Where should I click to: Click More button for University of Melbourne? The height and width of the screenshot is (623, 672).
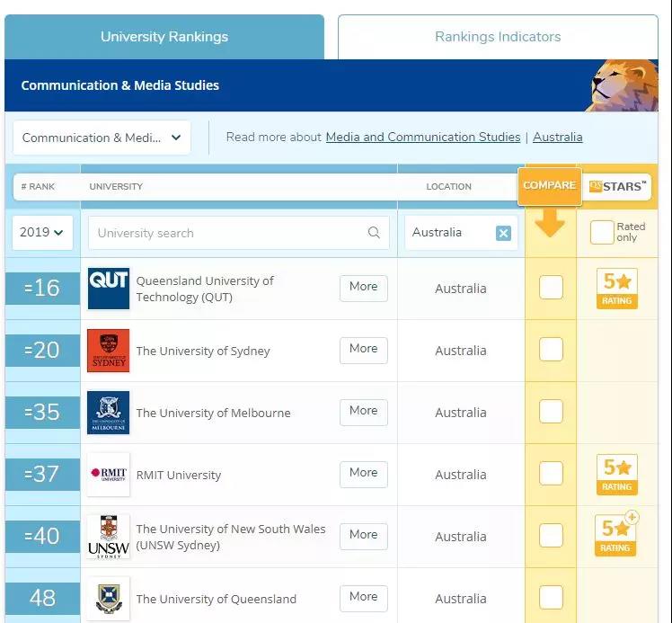tap(363, 411)
